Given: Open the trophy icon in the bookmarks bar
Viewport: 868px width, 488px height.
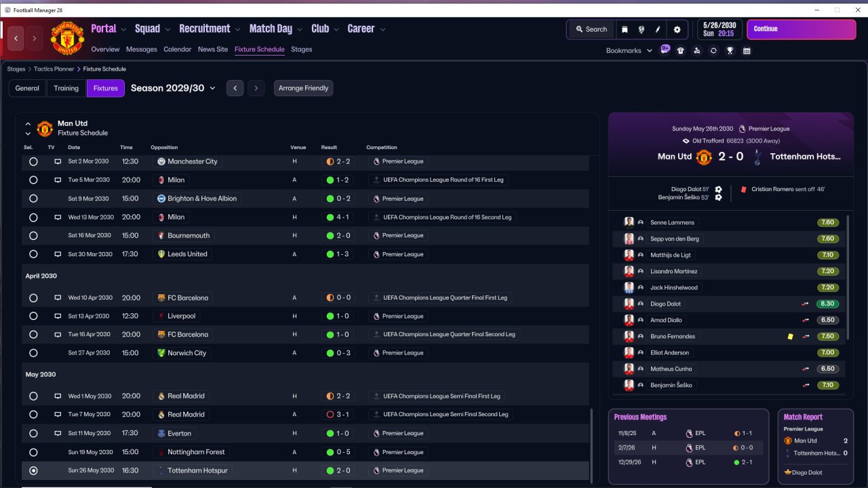Looking at the screenshot, I should tap(730, 51).
